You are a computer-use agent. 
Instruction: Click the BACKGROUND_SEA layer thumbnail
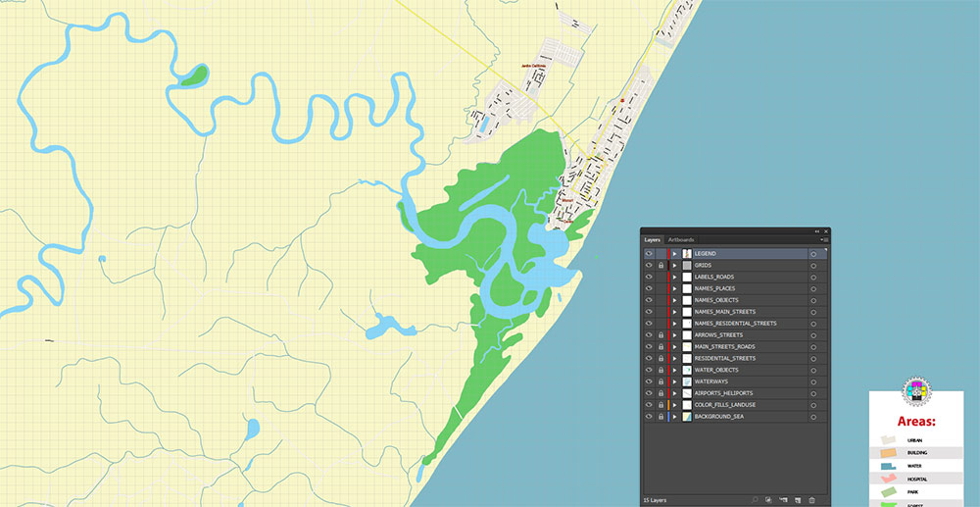click(x=687, y=417)
